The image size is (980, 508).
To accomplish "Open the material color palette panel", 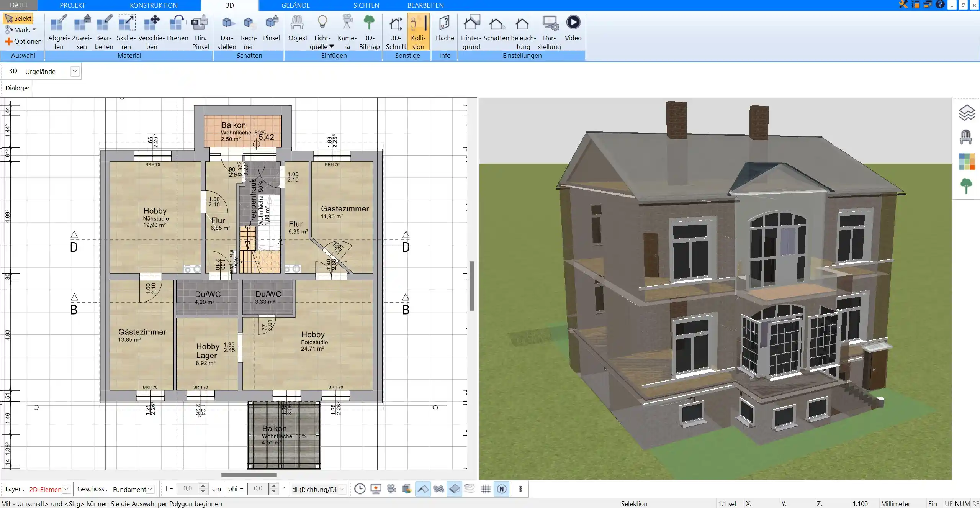I will tap(967, 162).
